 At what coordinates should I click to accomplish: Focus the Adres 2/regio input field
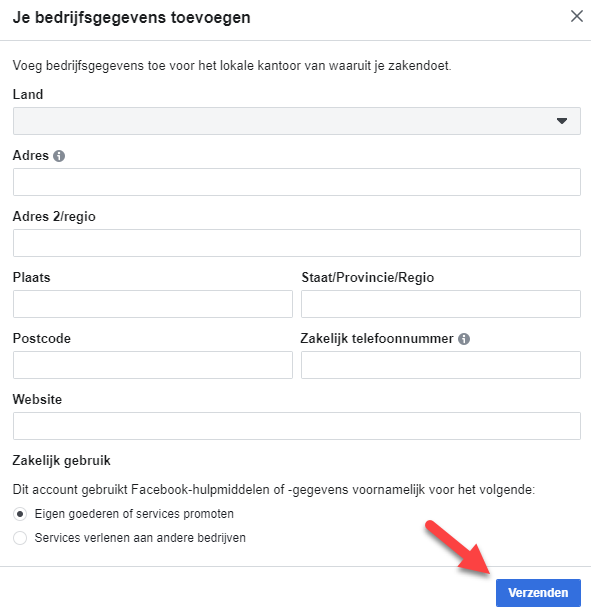tap(297, 243)
